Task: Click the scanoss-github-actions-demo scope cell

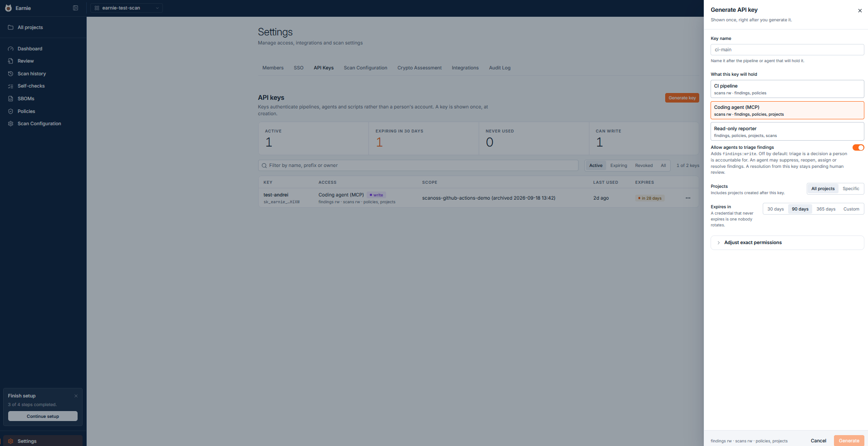Action: click(x=489, y=198)
